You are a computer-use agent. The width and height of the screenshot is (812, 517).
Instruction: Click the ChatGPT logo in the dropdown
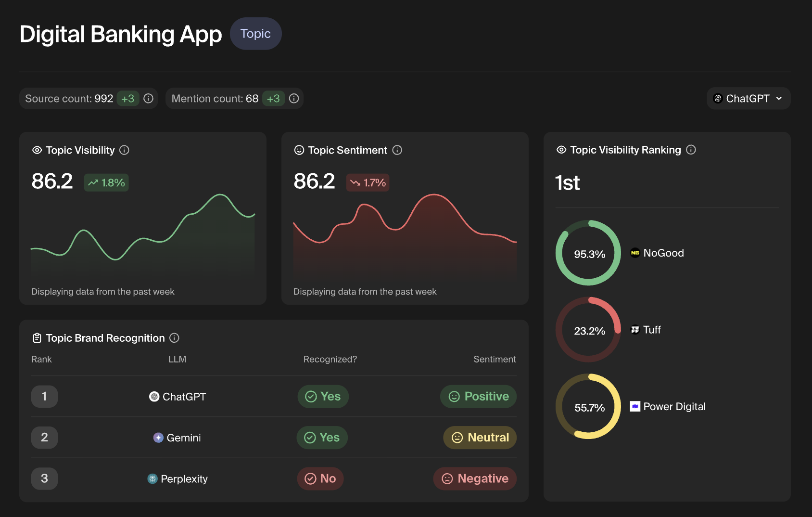(718, 98)
